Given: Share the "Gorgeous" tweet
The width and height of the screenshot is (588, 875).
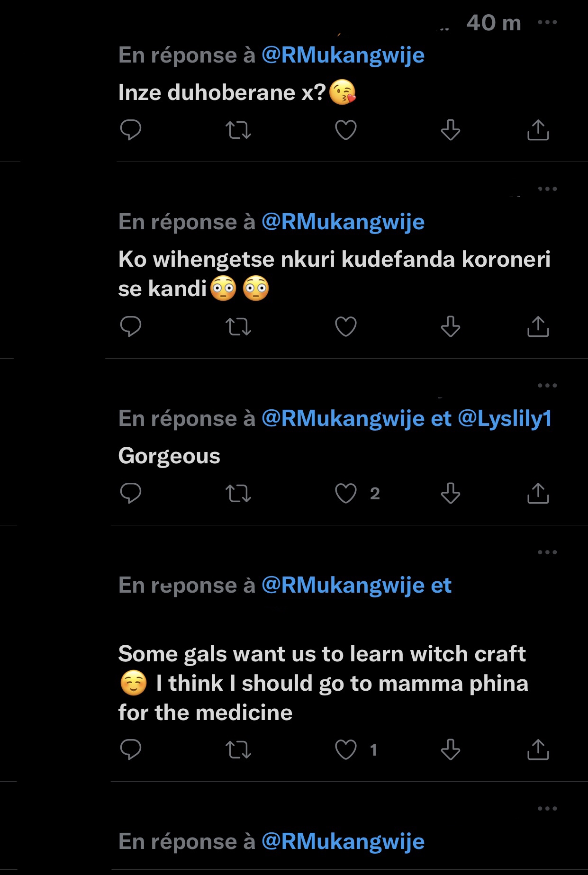Looking at the screenshot, I should (538, 493).
